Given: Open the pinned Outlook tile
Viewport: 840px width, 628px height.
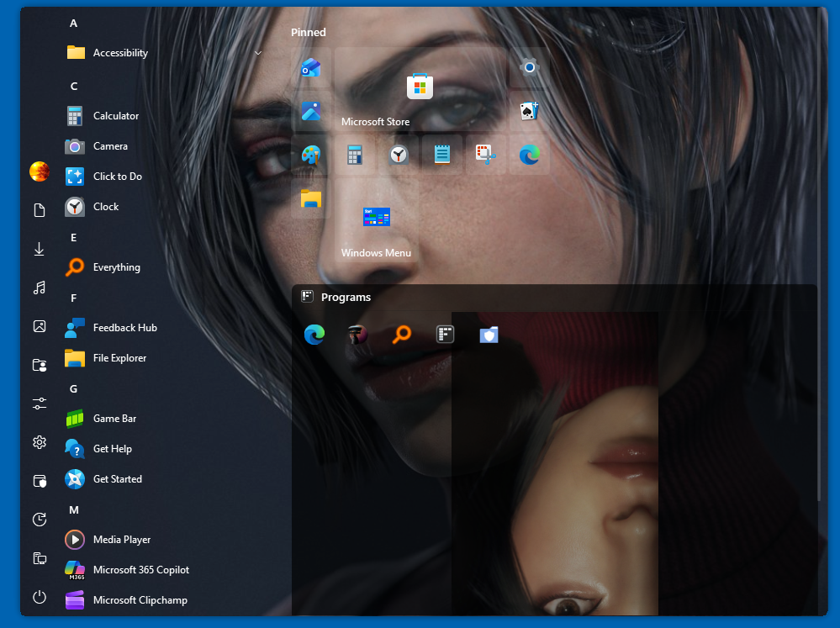Looking at the screenshot, I should tap(311, 67).
